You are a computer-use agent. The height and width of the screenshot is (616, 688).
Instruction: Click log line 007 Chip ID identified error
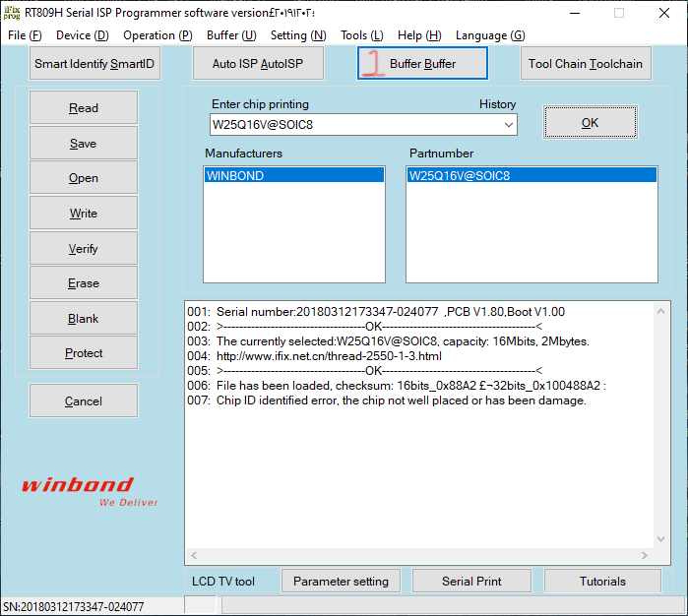387,400
